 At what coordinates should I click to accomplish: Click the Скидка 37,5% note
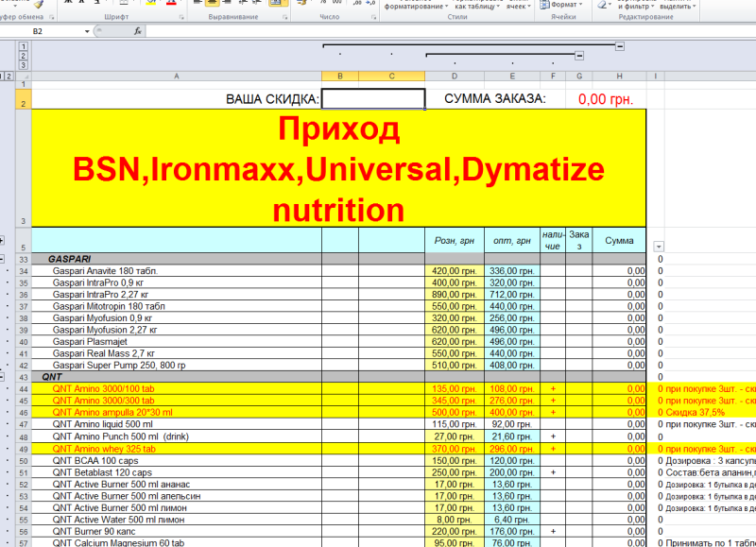(x=695, y=413)
